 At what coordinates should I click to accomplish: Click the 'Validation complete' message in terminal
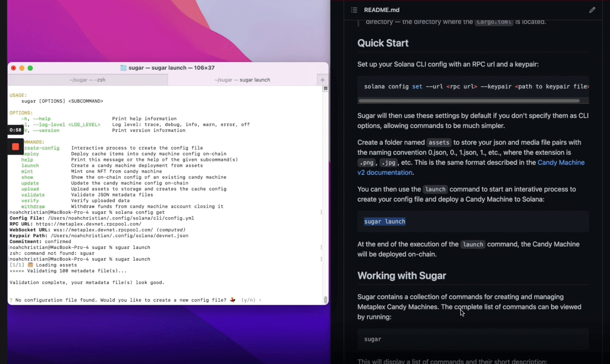coord(87,282)
